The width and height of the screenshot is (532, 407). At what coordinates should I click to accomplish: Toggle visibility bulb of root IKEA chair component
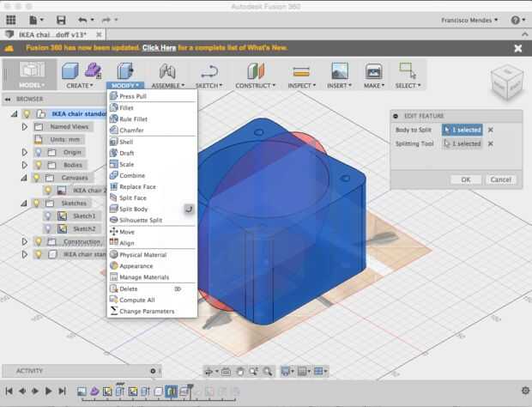[27, 113]
